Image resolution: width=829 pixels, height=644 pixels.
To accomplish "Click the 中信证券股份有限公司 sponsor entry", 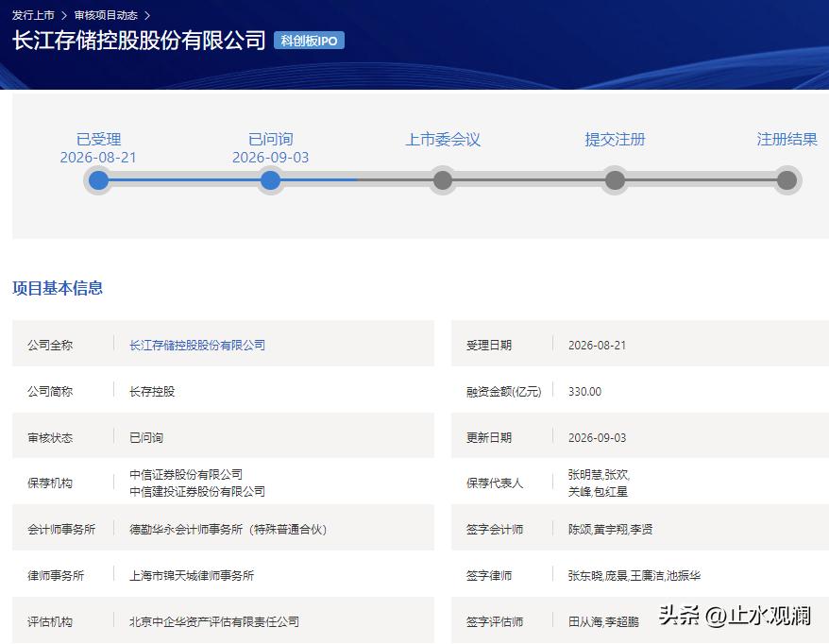I will [x=186, y=474].
